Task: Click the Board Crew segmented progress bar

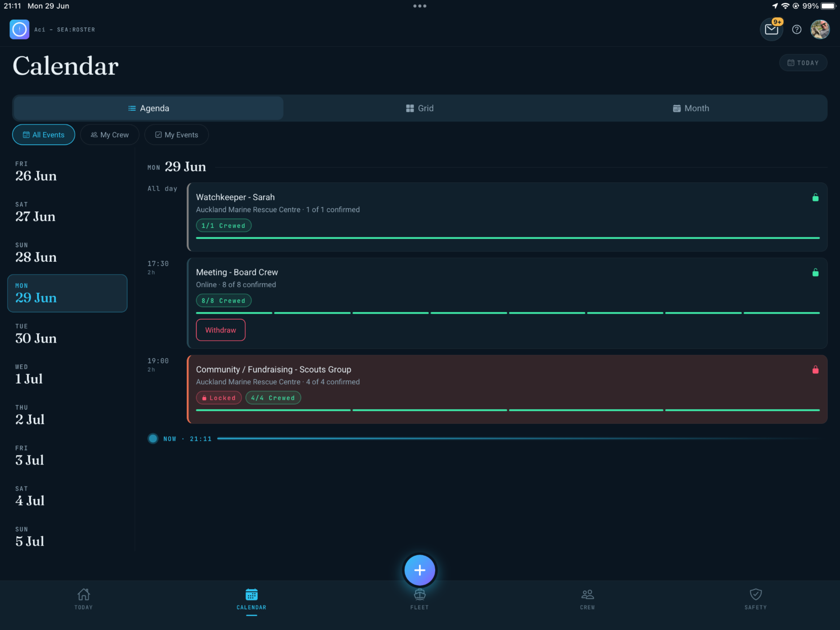Action: click(x=508, y=313)
